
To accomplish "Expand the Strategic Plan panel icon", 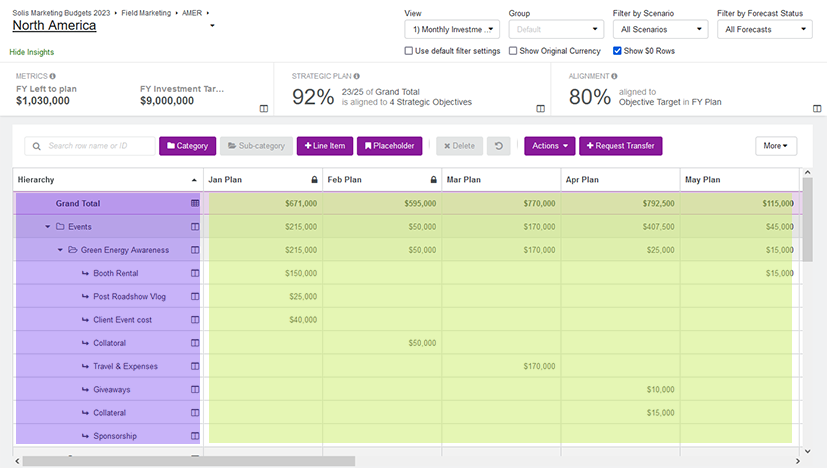I will click(541, 109).
